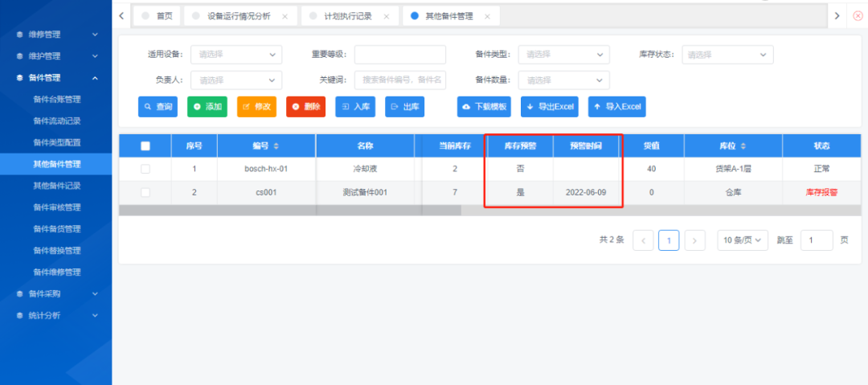Image resolution: width=868 pixels, height=385 pixels.
Task: Click the orange 修改 button
Action: [x=257, y=106]
